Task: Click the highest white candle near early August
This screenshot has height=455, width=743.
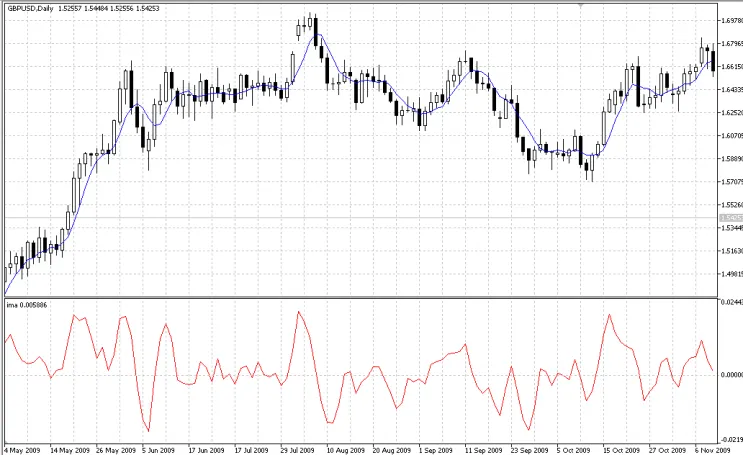Action: click(x=301, y=31)
